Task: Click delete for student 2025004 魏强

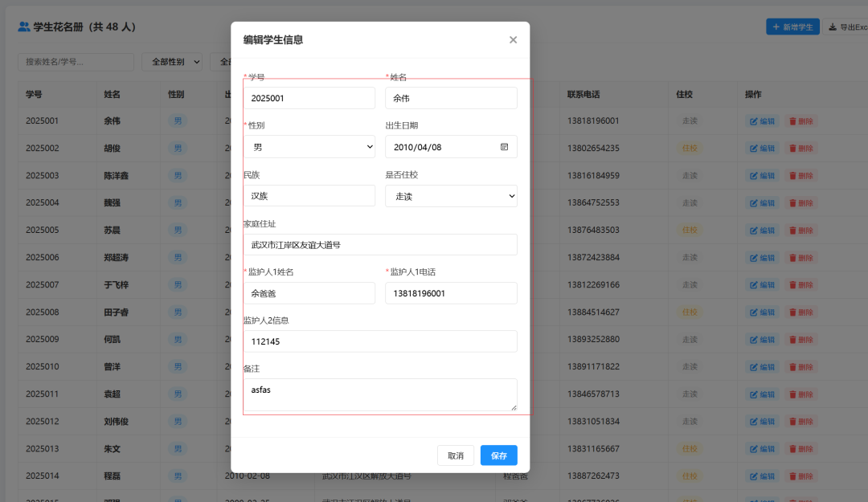Action: click(801, 203)
